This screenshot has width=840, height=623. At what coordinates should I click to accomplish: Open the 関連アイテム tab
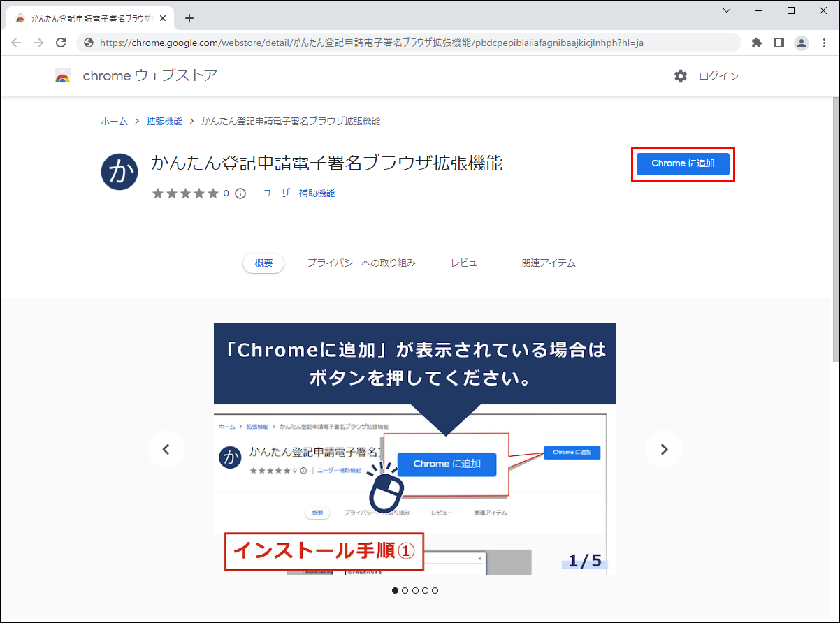[549, 263]
